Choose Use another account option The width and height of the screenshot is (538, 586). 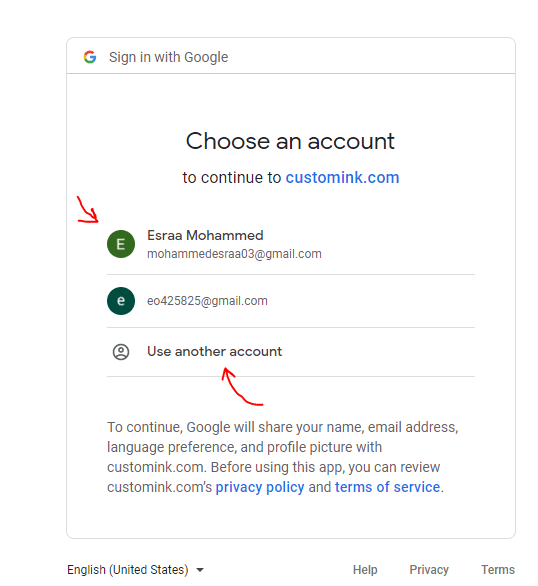point(291,352)
